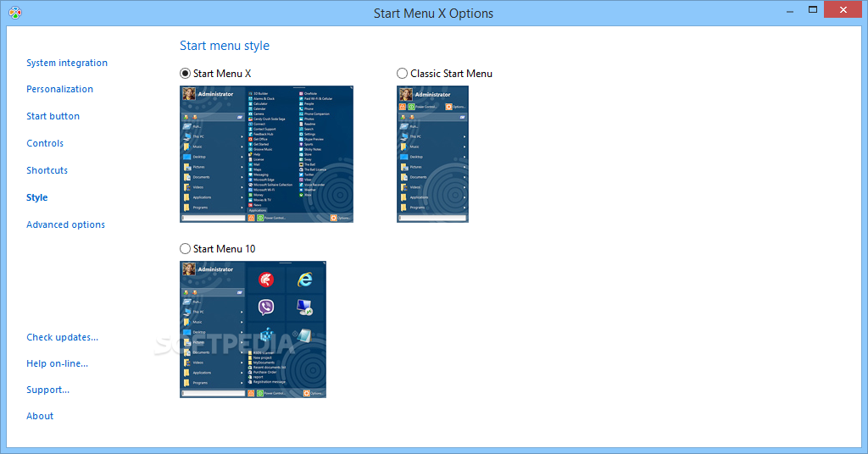The image size is (868, 454).
Task: Go to the Personalization section
Action: pyautogui.click(x=60, y=89)
